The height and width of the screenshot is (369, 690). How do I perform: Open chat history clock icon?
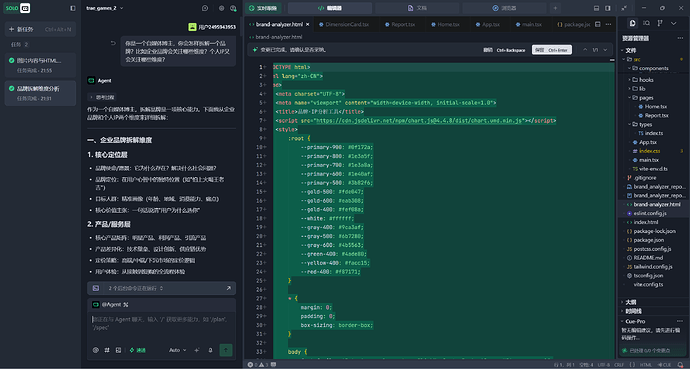coord(205,8)
